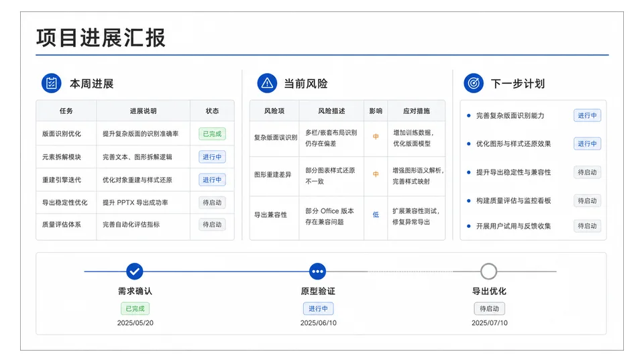Select the 项目进展汇报 title
This screenshot has width=644, height=362.
(101, 38)
